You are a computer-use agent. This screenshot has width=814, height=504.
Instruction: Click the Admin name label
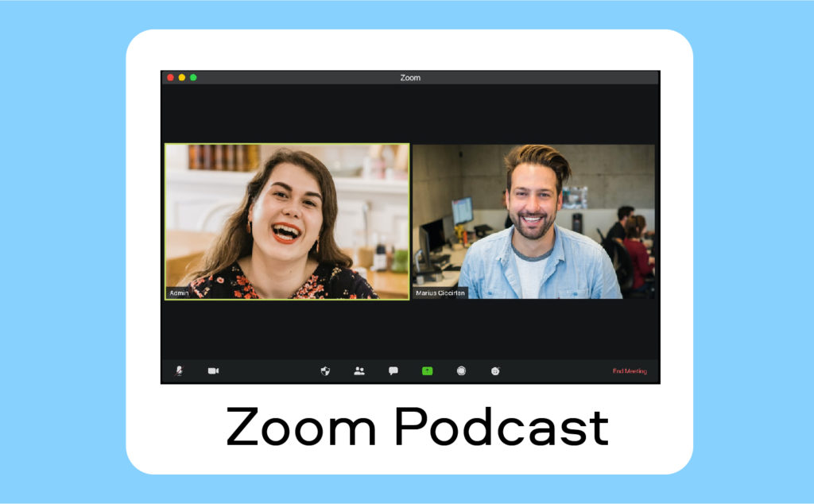180,293
